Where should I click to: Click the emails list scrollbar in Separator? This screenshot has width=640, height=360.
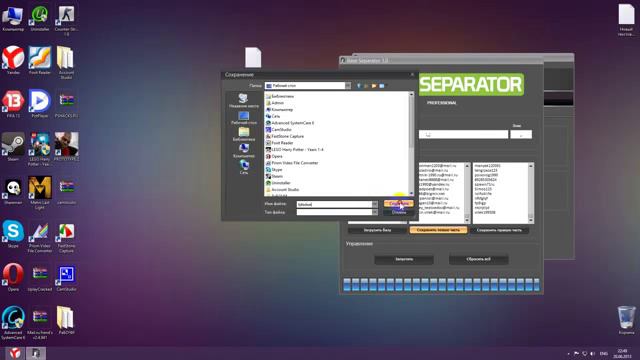(467, 193)
